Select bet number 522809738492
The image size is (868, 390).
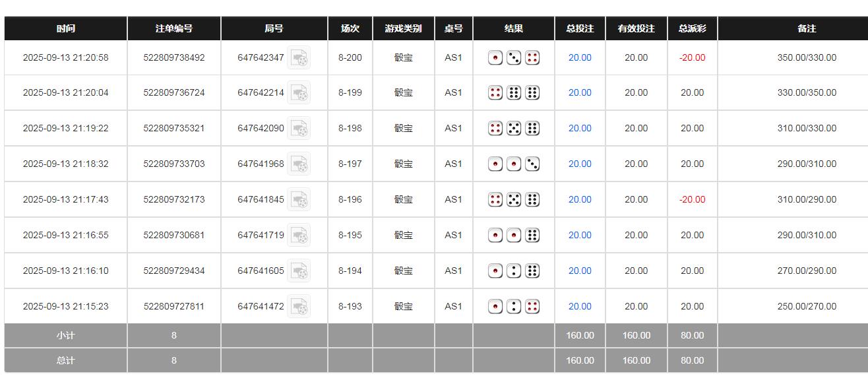coord(174,58)
